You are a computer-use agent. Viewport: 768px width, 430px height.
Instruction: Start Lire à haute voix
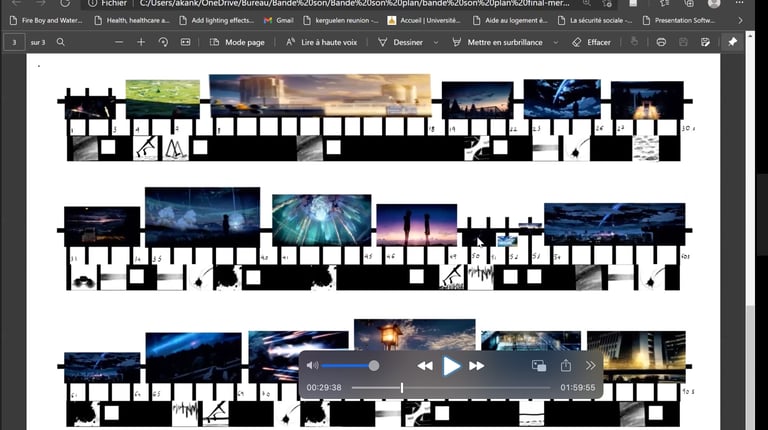[x=321, y=42]
